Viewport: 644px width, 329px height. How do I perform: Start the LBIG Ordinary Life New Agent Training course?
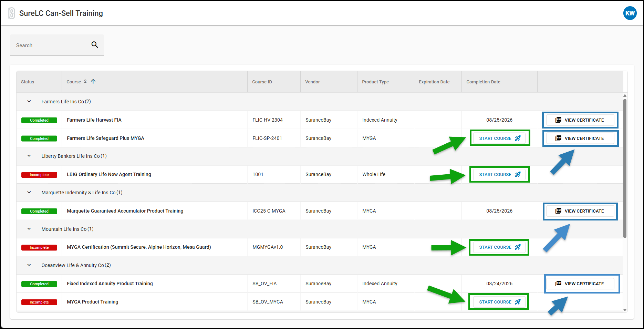tap(500, 174)
